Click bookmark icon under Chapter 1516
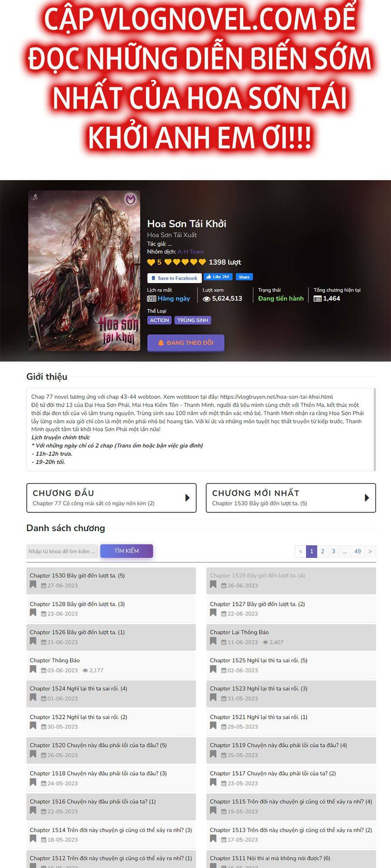The image size is (391, 868). (33, 811)
